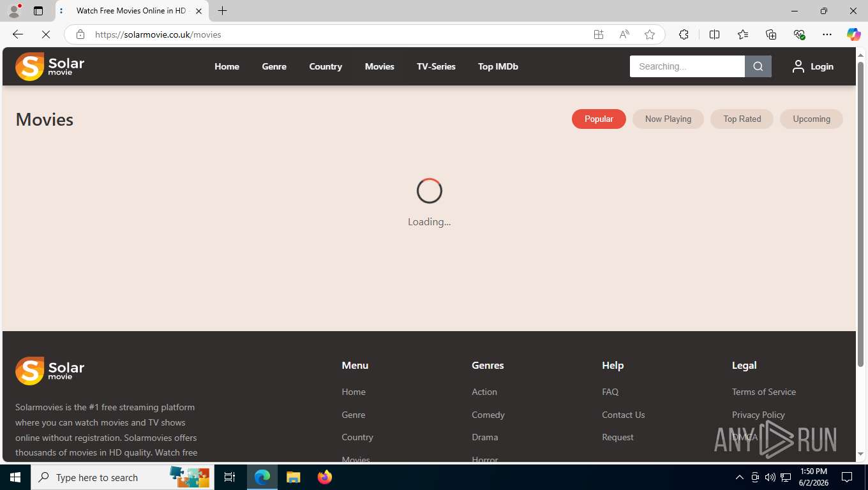Image resolution: width=868 pixels, height=490 pixels.
Task: Open TV-Series in top navigation
Action: pyautogui.click(x=436, y=66)
